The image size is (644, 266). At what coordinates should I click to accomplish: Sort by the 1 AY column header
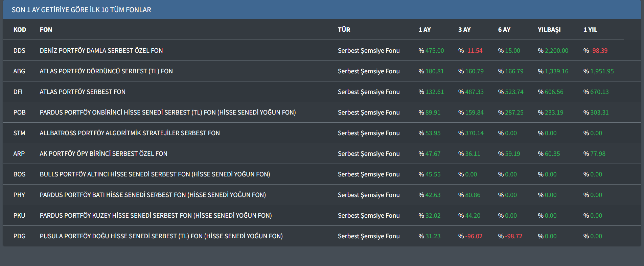tap(424, 30)
